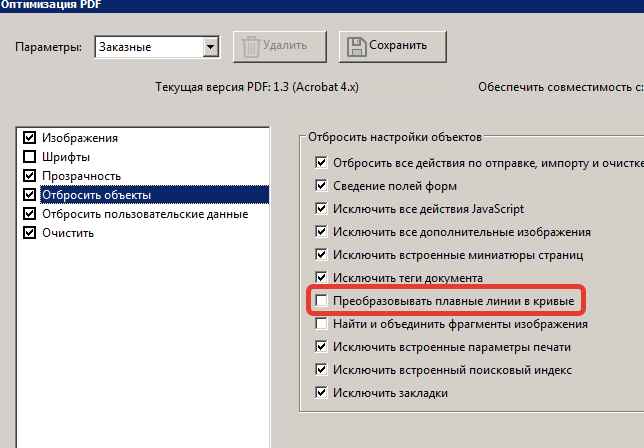Image resolution: width=644 pixels, height=448 pixels.
Task: Uncheck Исключить теги документа
Action: (321, 278)
